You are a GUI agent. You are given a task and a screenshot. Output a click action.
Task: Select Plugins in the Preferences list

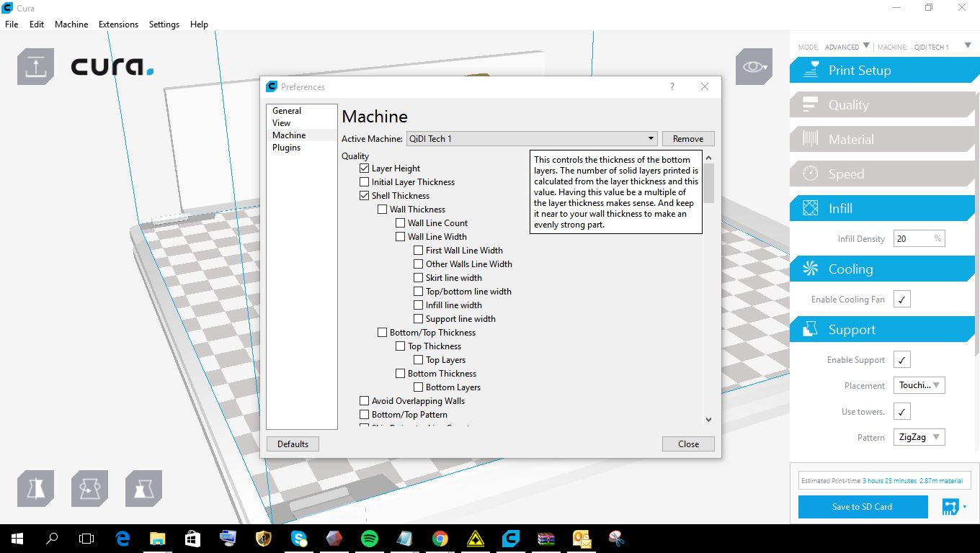pos(287,148)
